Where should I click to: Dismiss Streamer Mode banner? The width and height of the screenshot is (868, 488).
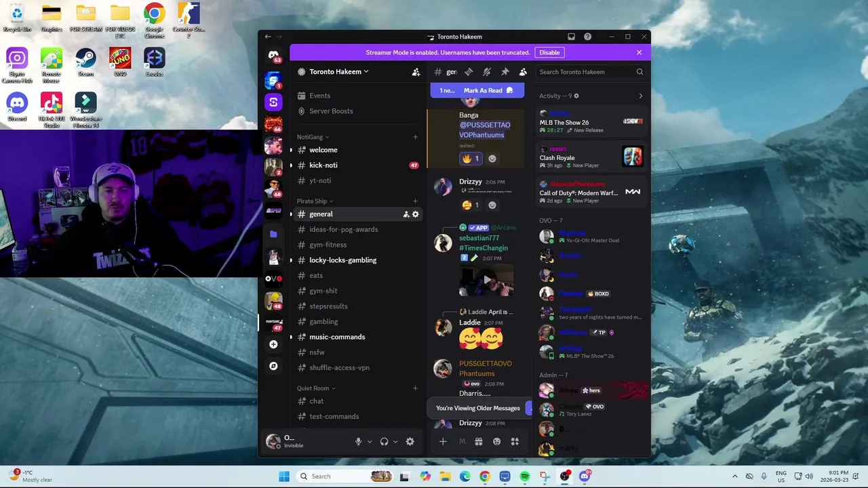[639, 52]
